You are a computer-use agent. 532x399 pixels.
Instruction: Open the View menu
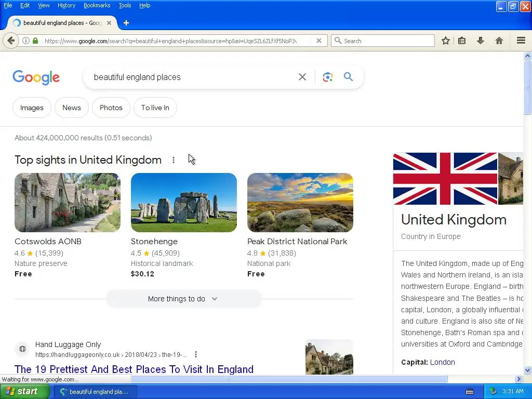point(44,5)
